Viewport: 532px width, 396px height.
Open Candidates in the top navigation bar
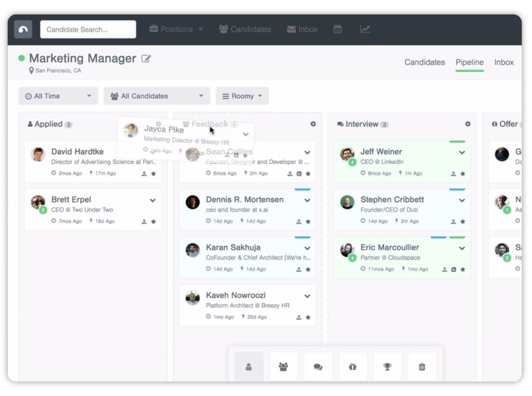pos(245,29)
